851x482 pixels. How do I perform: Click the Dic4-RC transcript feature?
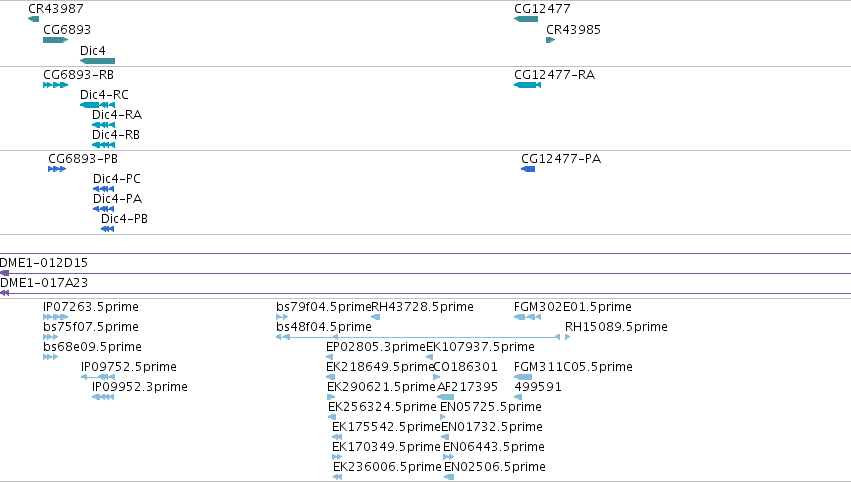(98, 105)
